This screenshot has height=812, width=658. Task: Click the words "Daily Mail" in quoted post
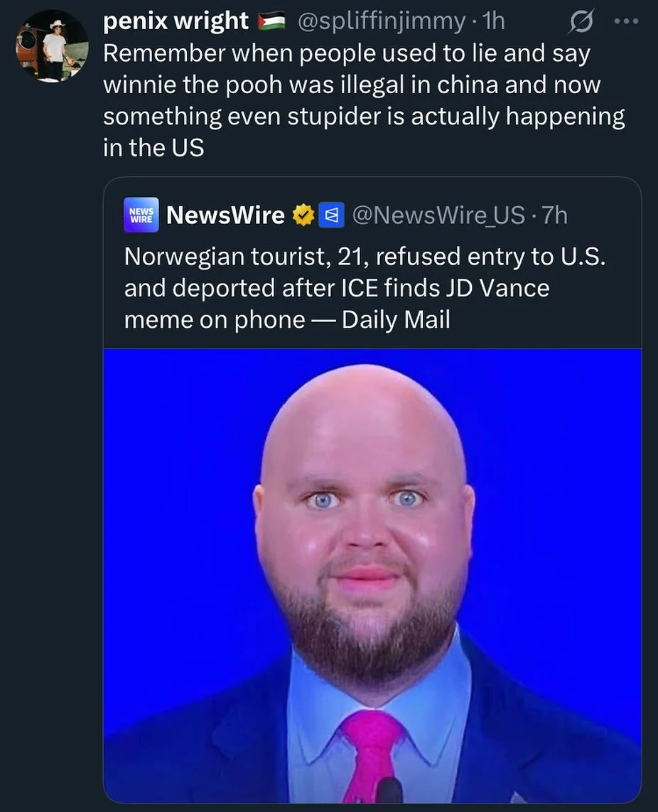click(x=396, y=320)
